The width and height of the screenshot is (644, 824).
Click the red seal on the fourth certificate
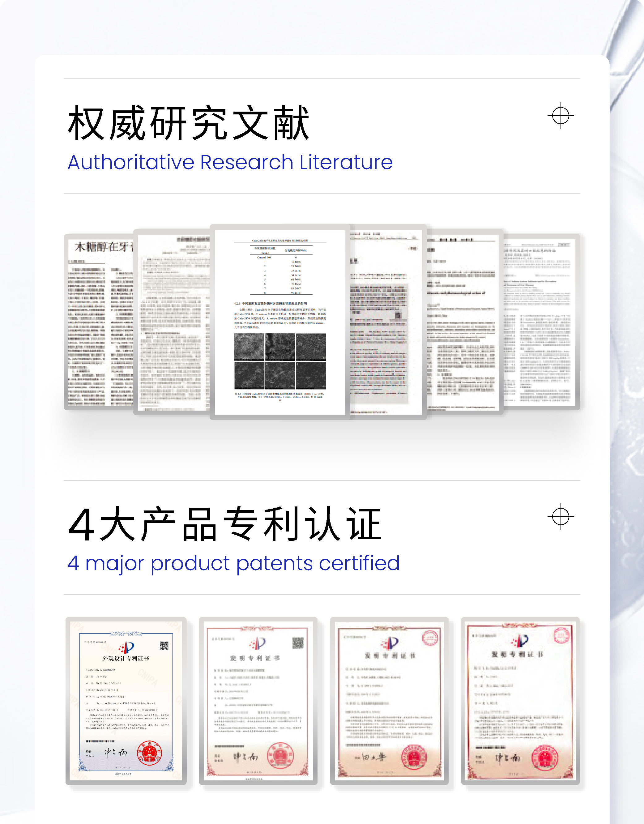tap(544, 758)
